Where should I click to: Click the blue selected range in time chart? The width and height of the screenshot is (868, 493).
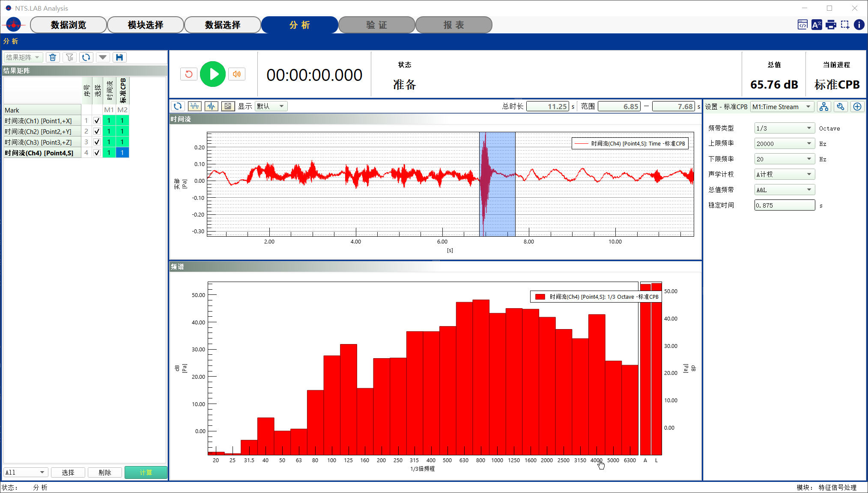point(497,184)
